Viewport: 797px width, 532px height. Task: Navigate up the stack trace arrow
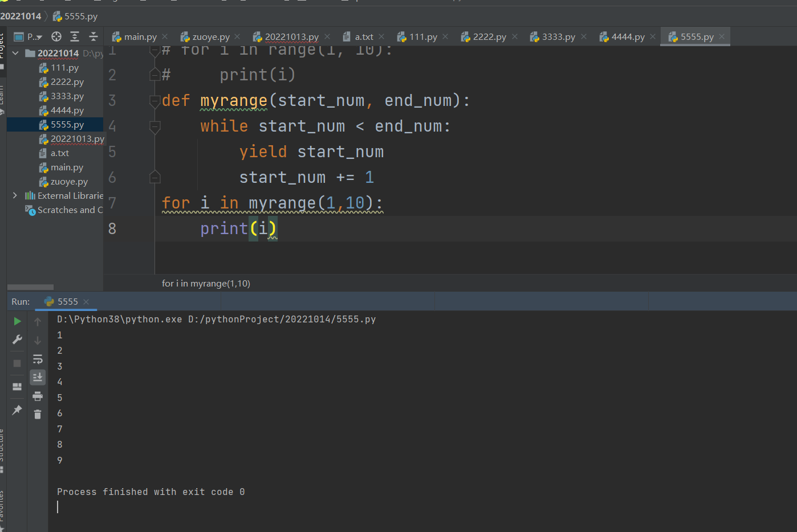(x=38, y=322)
